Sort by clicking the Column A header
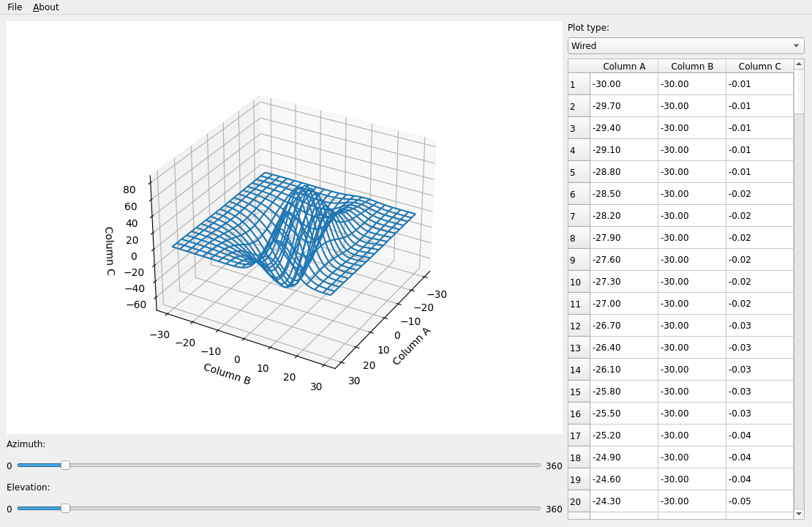 click(625, 66)
